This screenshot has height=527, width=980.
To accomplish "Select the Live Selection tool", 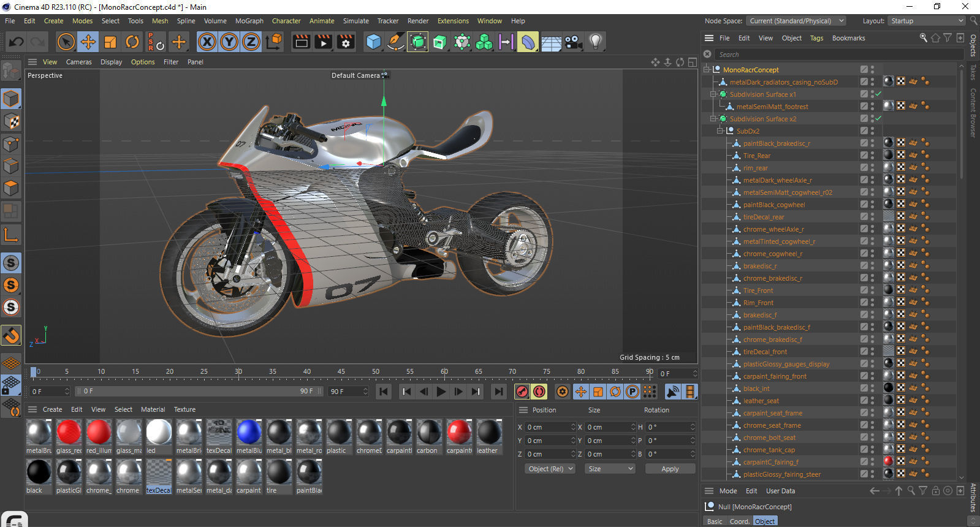I will pyautogui.click(x=66, y=42).
